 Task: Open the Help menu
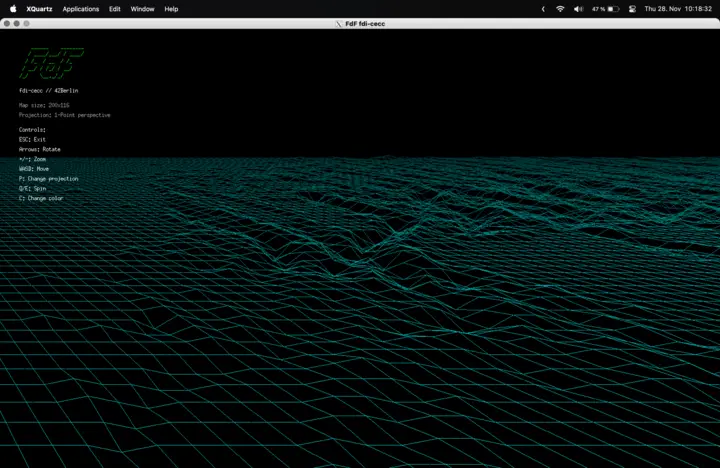tap(171, 8)
